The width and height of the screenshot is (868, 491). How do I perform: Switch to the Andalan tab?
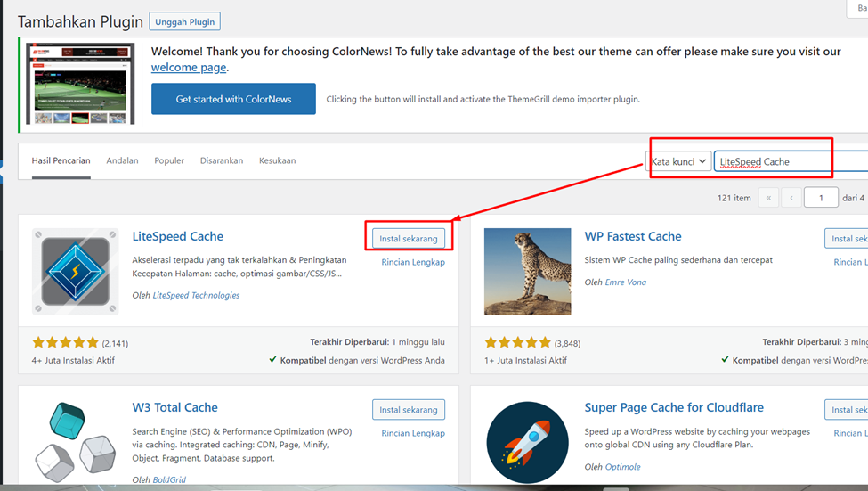click(122, 160)
